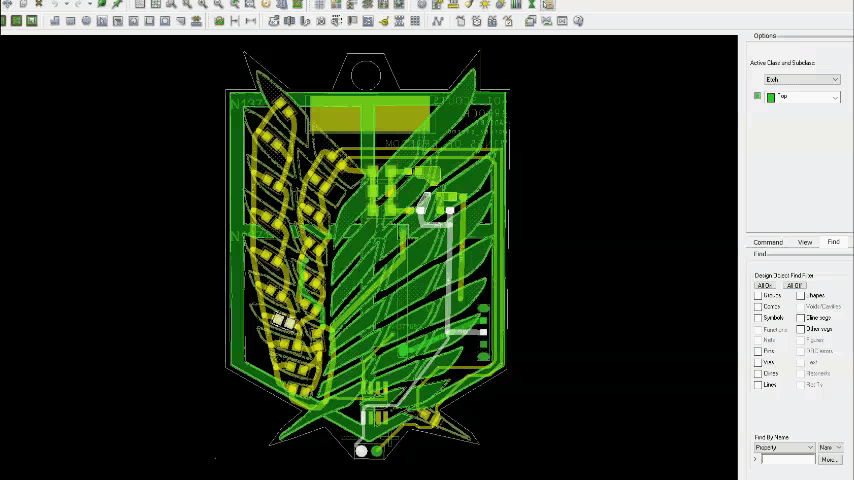Open the Property dropdown under Find By Name
854x480 pixels.
784,447
